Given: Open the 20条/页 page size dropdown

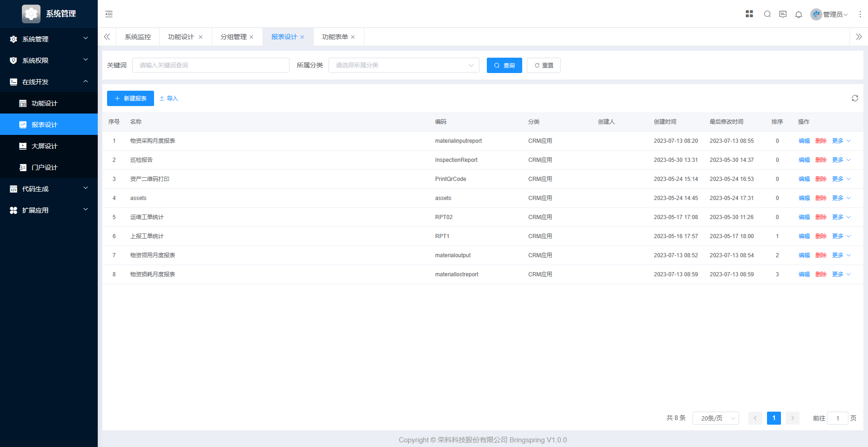Looking at the screenshot, I should 715,418.
